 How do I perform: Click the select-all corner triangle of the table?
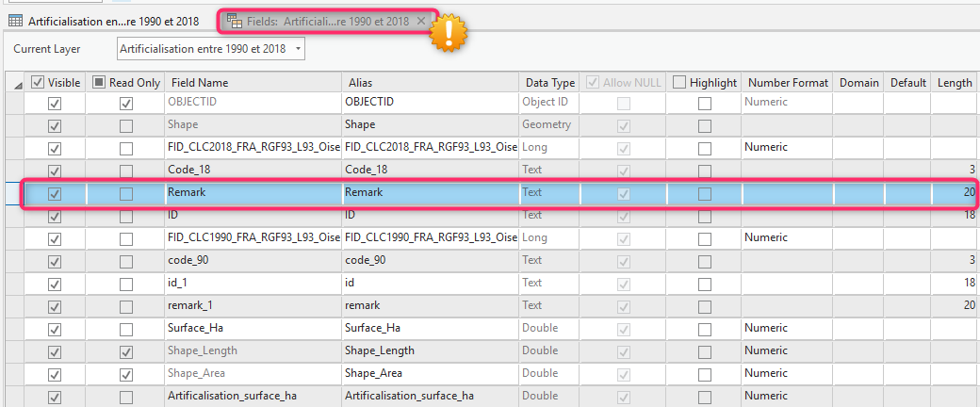tap(18, 85)
